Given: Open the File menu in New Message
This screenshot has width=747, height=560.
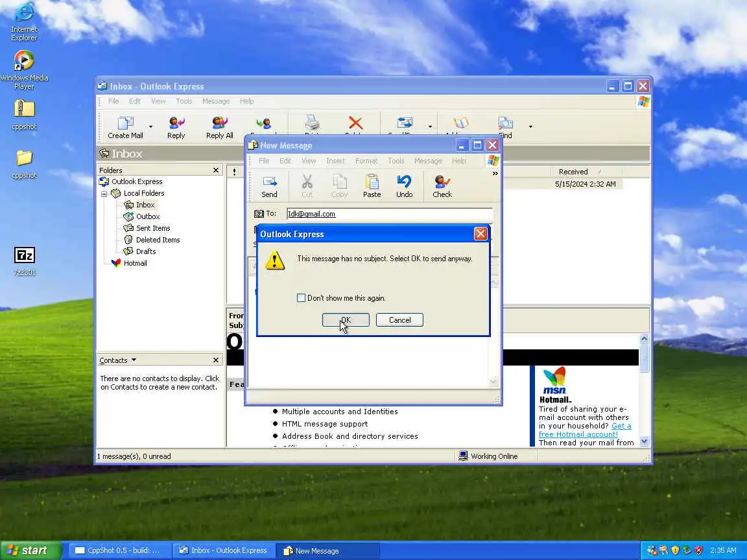Looking at the screenshot, I should (x=263, y=161).
